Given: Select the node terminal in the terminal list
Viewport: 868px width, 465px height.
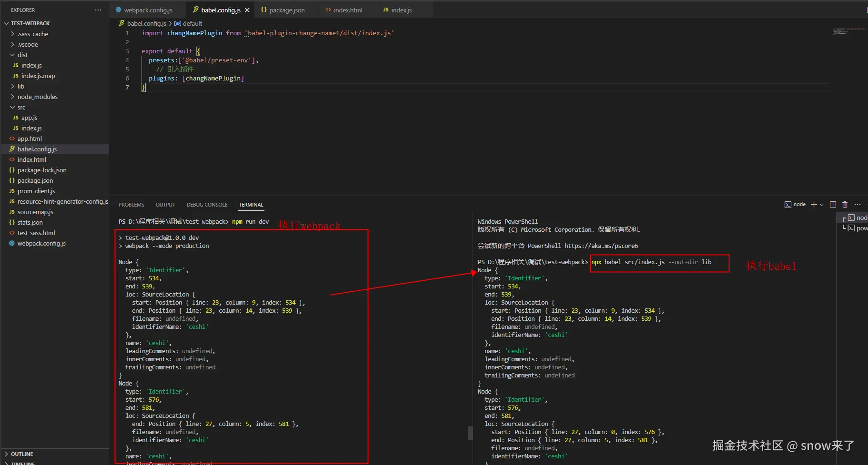Looking at the screenshot, I should tap(858, 218).
